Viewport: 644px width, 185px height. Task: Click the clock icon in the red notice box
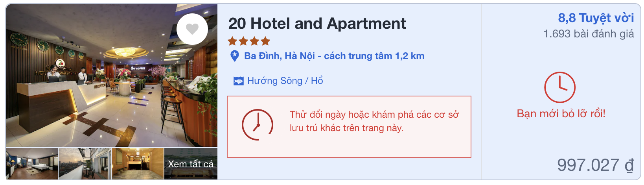pyautogui.click(x=257, y=125)
